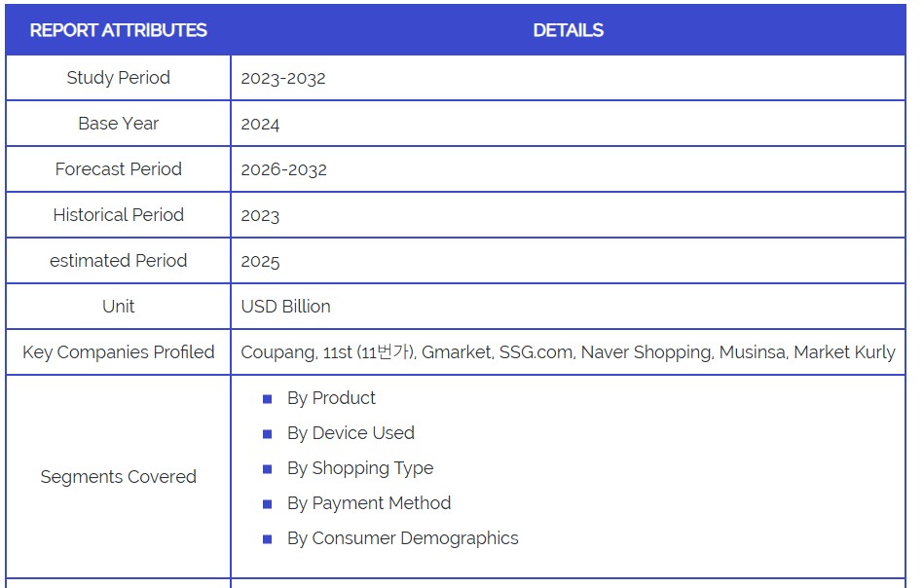This screenshot has height=588, width=924.
Task: Click the 2026-2032 forecast period value
Action: click(283, 170)
